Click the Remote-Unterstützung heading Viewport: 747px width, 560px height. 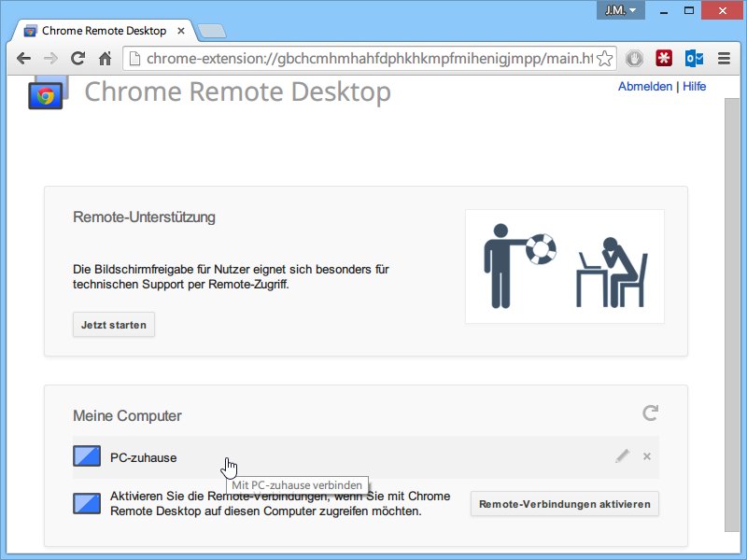(x=144, y=217)
